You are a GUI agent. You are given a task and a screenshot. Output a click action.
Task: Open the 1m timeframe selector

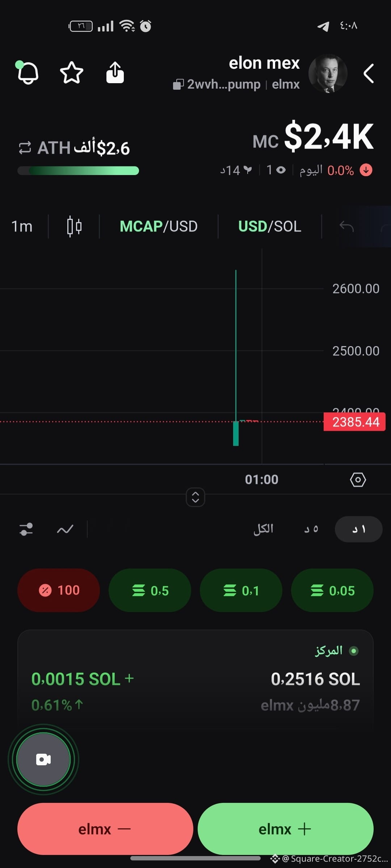(x=22, y=226)
